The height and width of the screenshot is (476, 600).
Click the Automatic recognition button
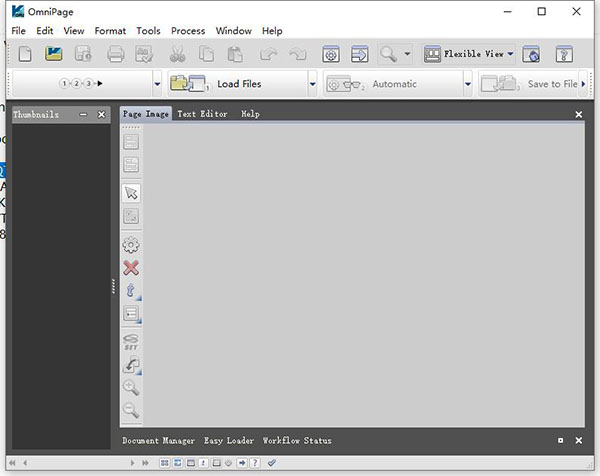(x=393, y=84)
